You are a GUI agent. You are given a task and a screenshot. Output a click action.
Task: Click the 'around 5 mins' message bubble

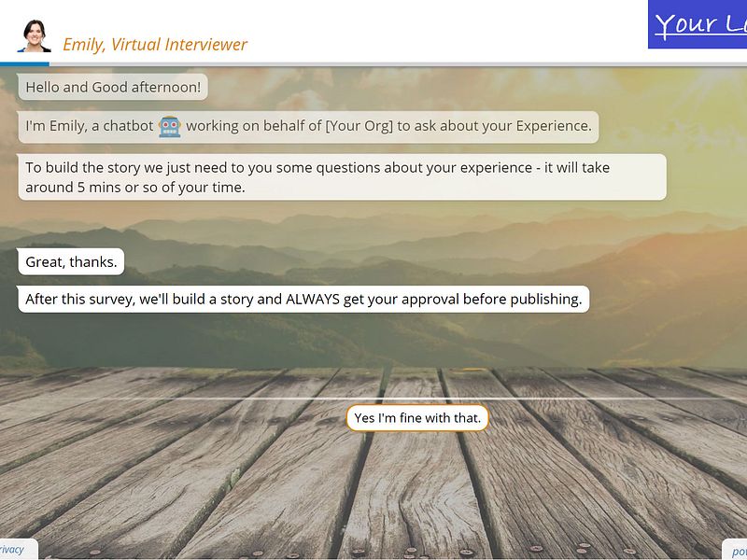[342, 177]
